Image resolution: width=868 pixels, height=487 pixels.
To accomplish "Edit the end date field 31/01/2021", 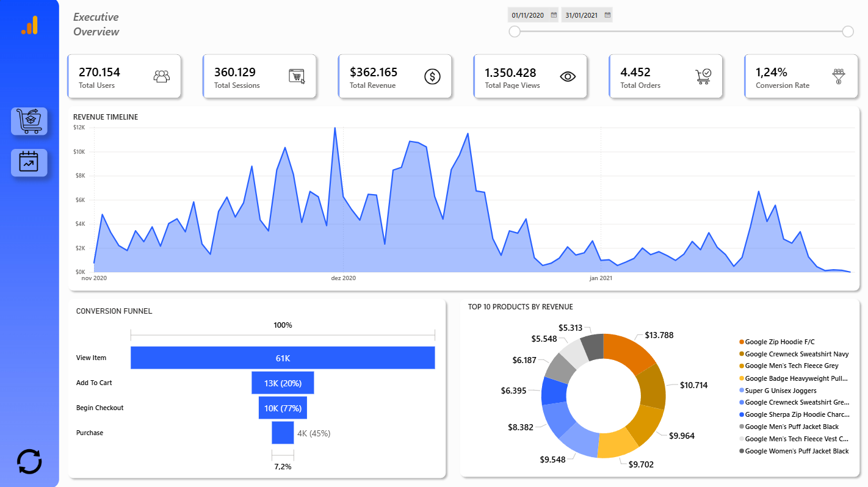I will tap(581, 15).
